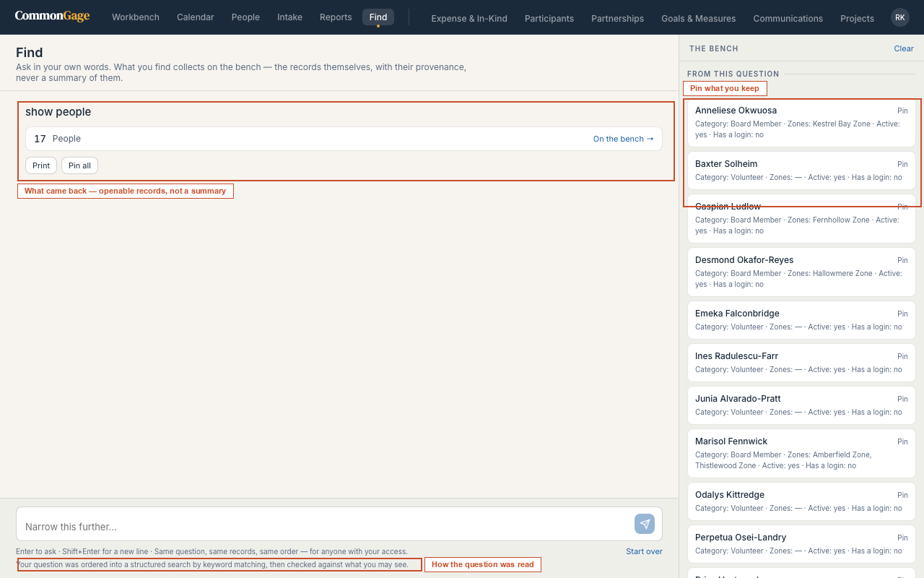Viewport: 924px width, 578px height.
Task: Click the Print button
Action: [x=41, y=165]
